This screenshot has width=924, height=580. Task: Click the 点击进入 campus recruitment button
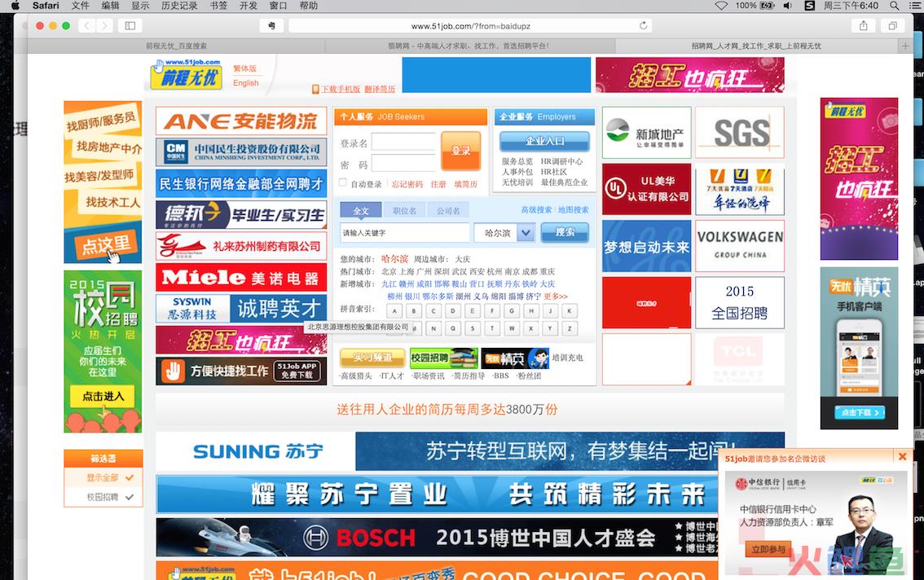103,396
